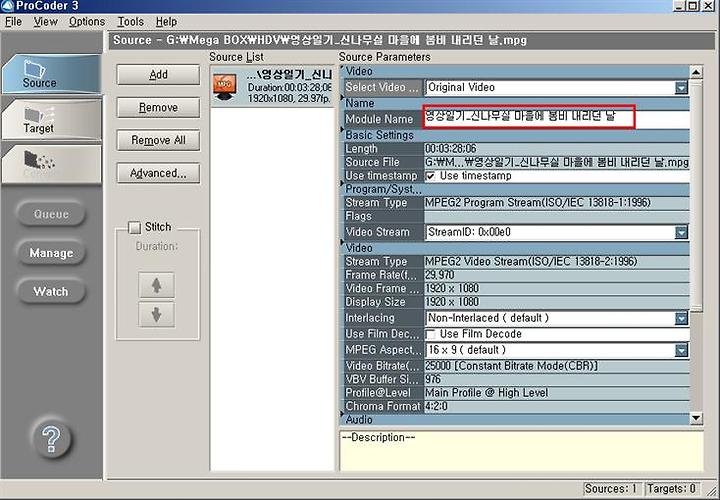Click the Sources: 1 status bar entry
Viewport: 720px width, 500px height.
tap(611, 489)
